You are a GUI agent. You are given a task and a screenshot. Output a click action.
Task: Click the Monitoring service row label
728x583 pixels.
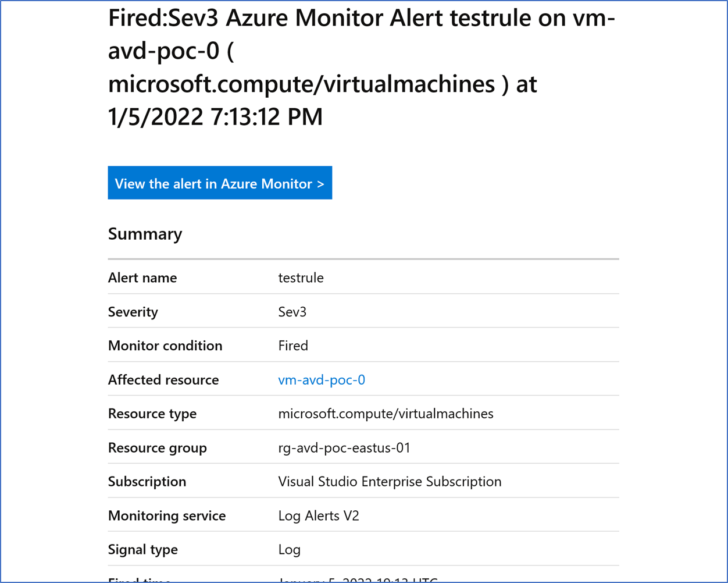pyautogui.click(x=167, y=516)
